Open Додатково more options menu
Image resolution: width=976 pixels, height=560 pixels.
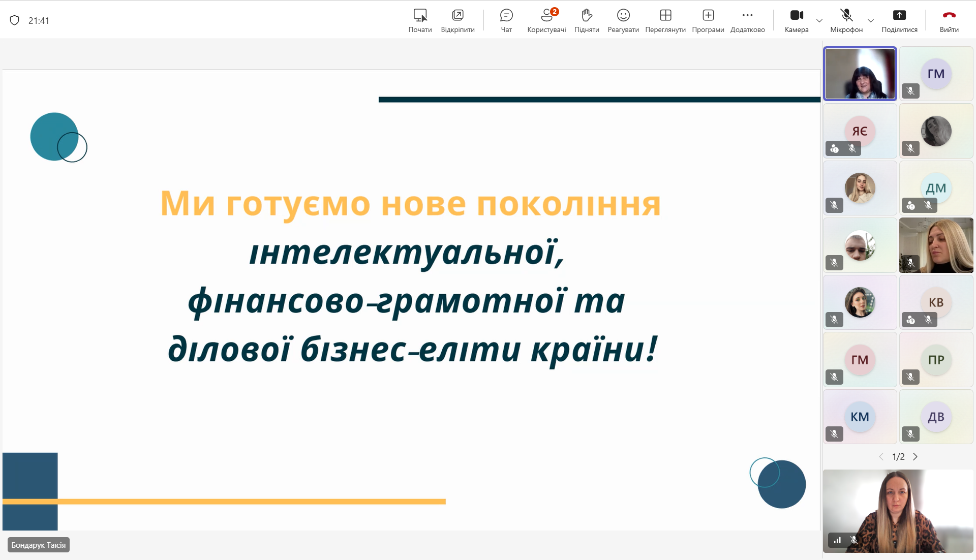click(x=747, y=20)
